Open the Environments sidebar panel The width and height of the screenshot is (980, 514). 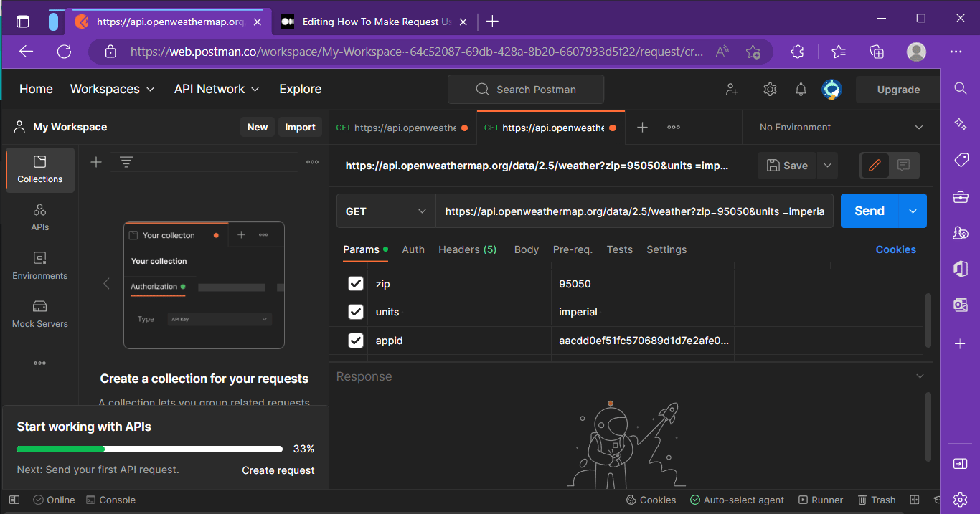[40, 266]
